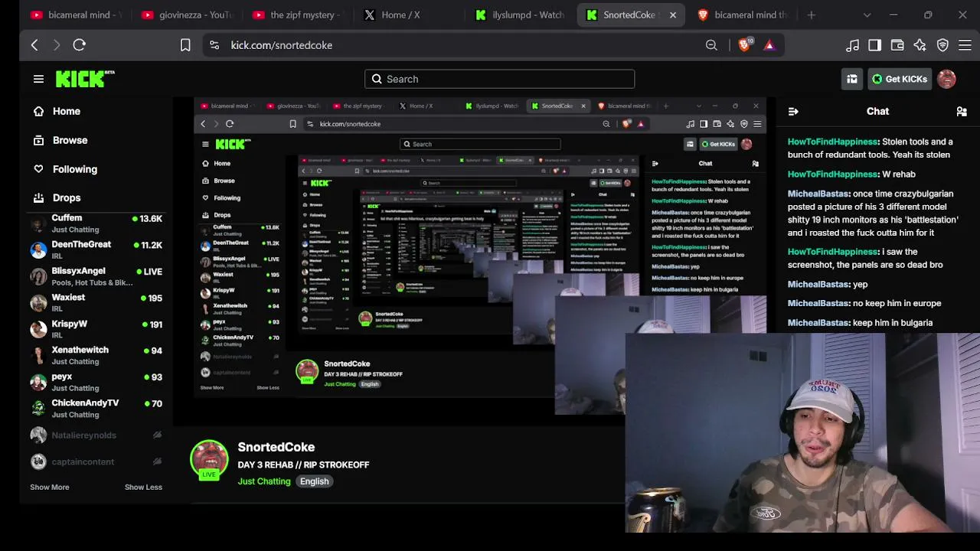980x551 pixels.
Task: Switch to the giovinezza YouTube tab
Action: [187, 15]
